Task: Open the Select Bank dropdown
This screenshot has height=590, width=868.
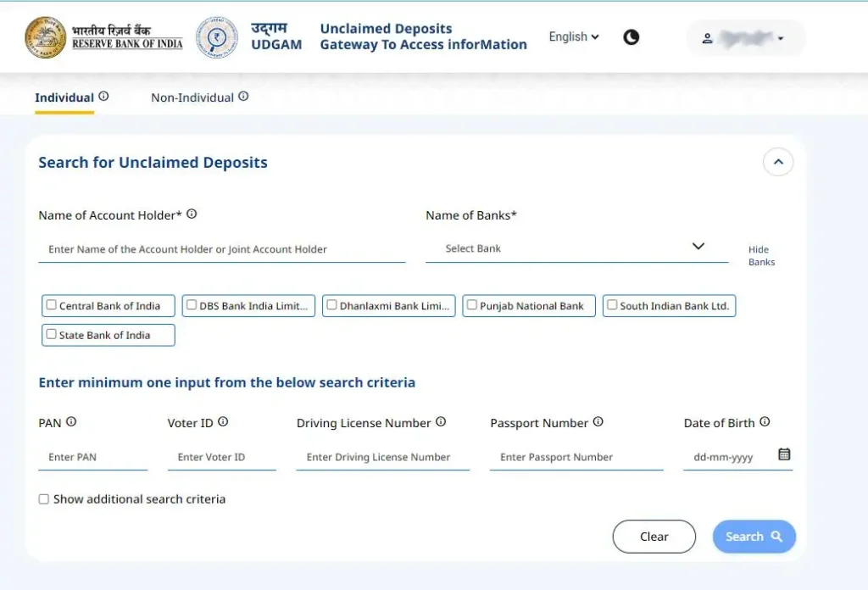Action: (576, 248)
